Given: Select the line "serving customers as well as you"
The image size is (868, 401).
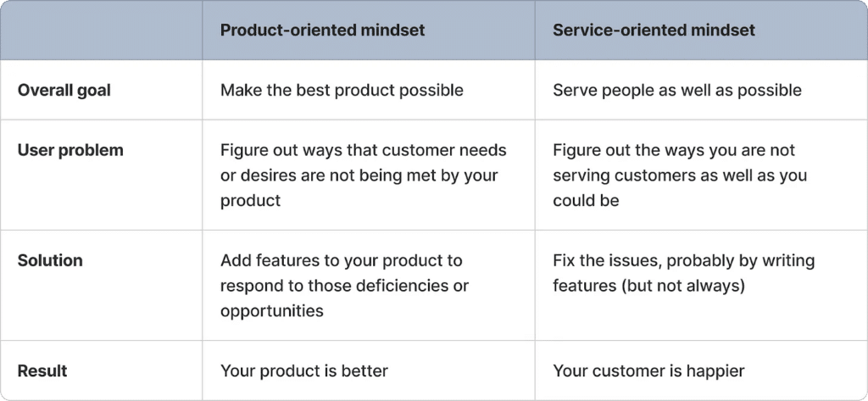Looking at the screenshot, I should tap(680, 175).
